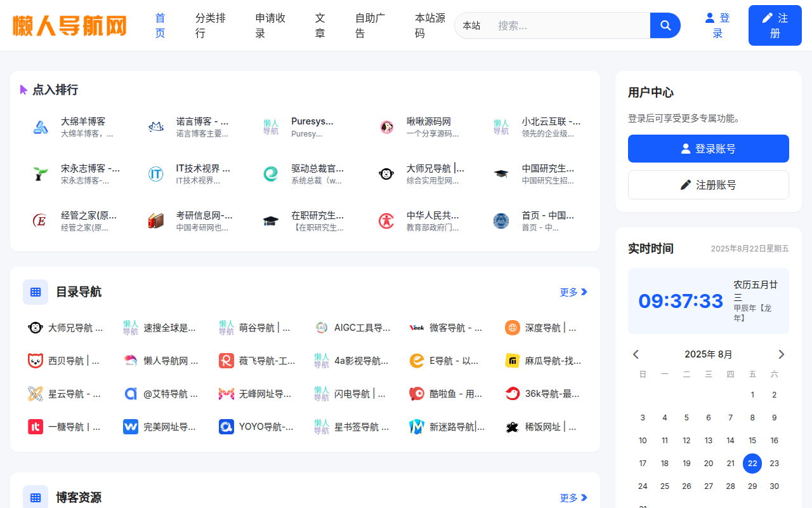The width and height of the screenshot is (812, 508).
Task: Click the 大绵羊博客 site icon
Action: 41,127
